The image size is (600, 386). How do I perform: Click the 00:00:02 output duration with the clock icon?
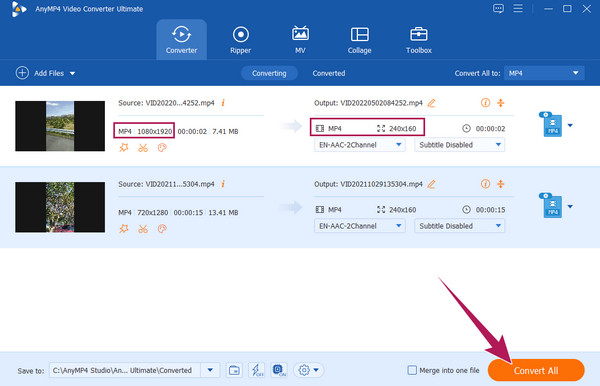[x=484, y=129]
